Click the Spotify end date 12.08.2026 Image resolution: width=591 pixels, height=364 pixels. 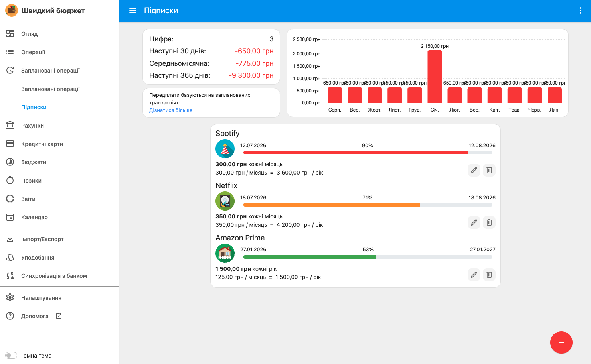(x=482, y=145)
